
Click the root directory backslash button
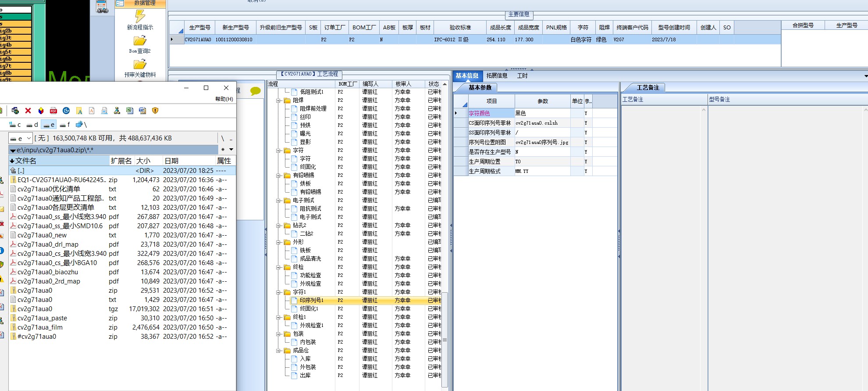tap(223, 138)
